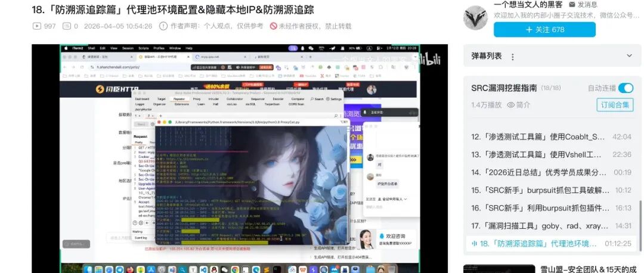Screen dimensions: 644x273
Task: Open the iTerm2 Window menu
Action: click(x=175, y=48)
